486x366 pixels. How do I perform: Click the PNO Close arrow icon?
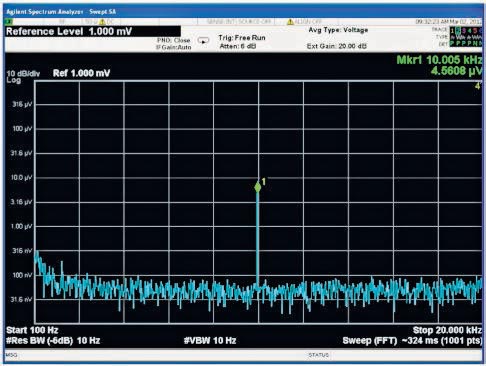pyautogui.click(x=203, y=41)
